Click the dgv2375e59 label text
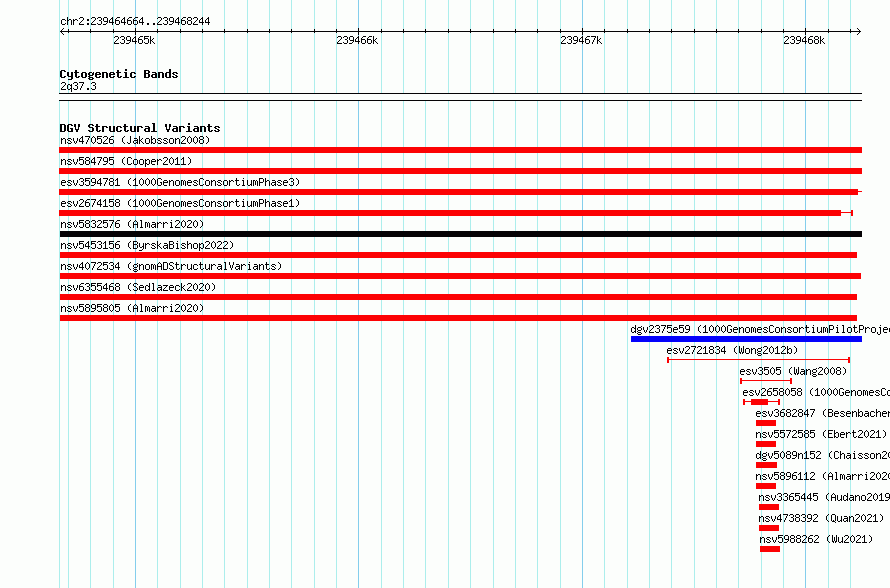890x588 pixels. [760, 329]
